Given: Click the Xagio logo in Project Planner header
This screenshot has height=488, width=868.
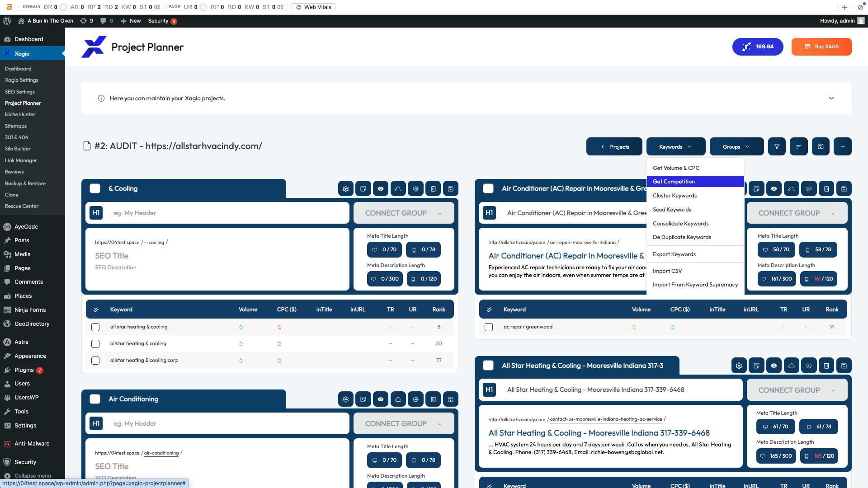Looking at the screenshot, I should coord(94,47).
